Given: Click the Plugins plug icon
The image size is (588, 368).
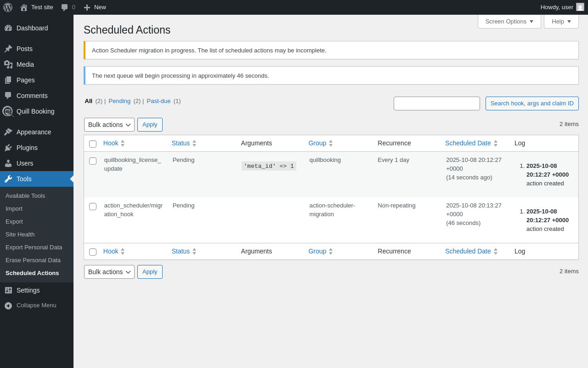Looking at the screenshot, I should (x=8, y=148).
